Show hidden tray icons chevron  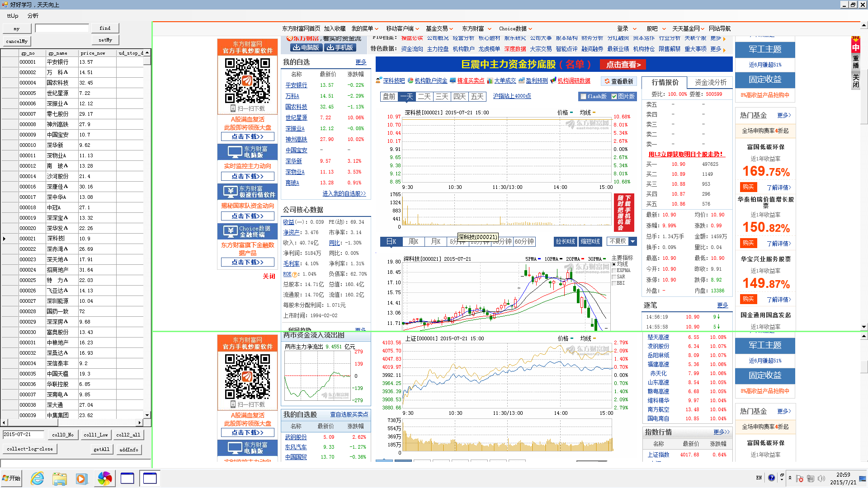tap(790, 478)
